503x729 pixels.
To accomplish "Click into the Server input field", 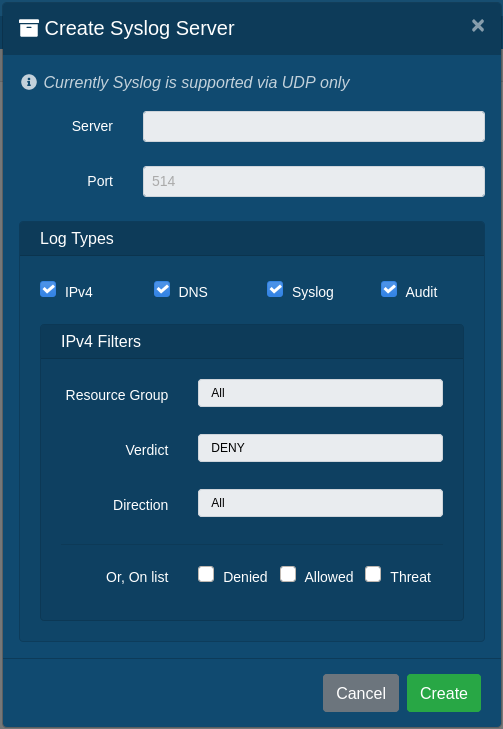I will (x=314, y=126).
